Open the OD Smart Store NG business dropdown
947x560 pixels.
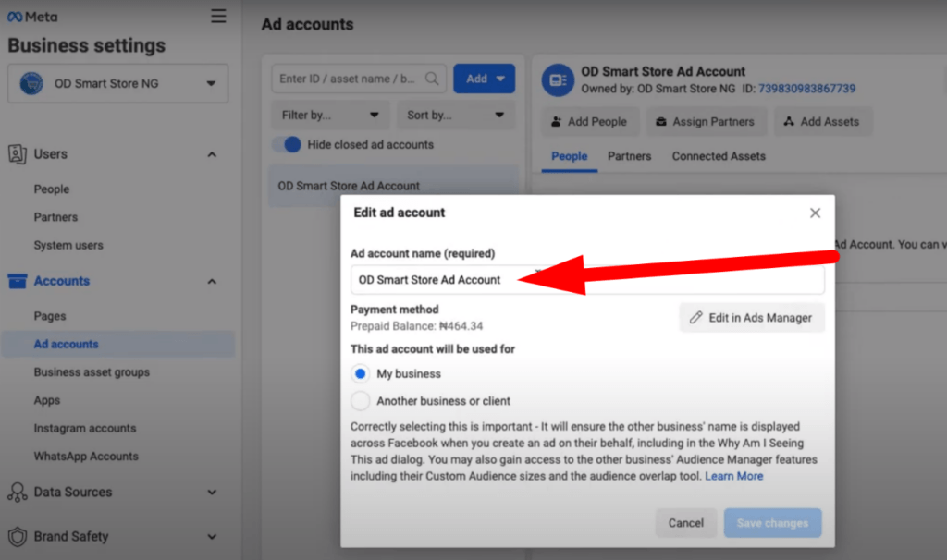point(117,83)
